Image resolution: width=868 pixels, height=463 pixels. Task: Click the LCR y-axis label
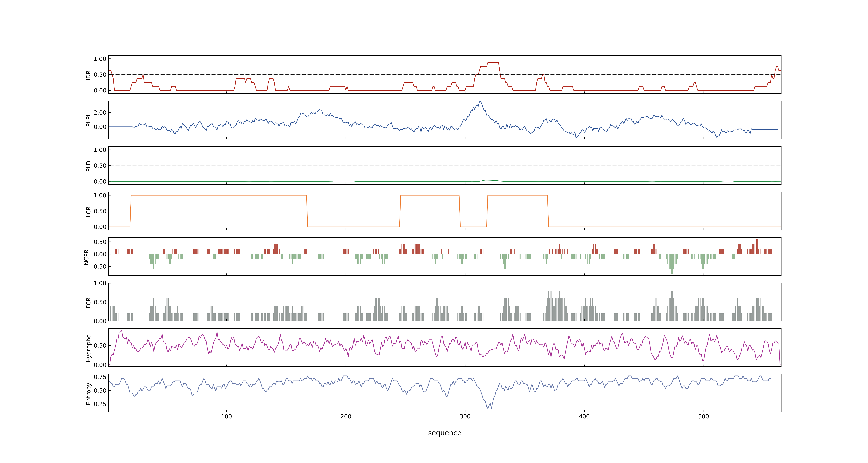(x=89, y=211)
